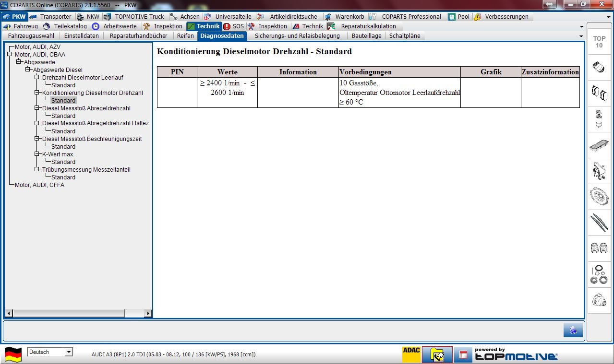The height and width of the screenshot is (364, 614).
Task: Open the PKW section
Action: [14, 17]
